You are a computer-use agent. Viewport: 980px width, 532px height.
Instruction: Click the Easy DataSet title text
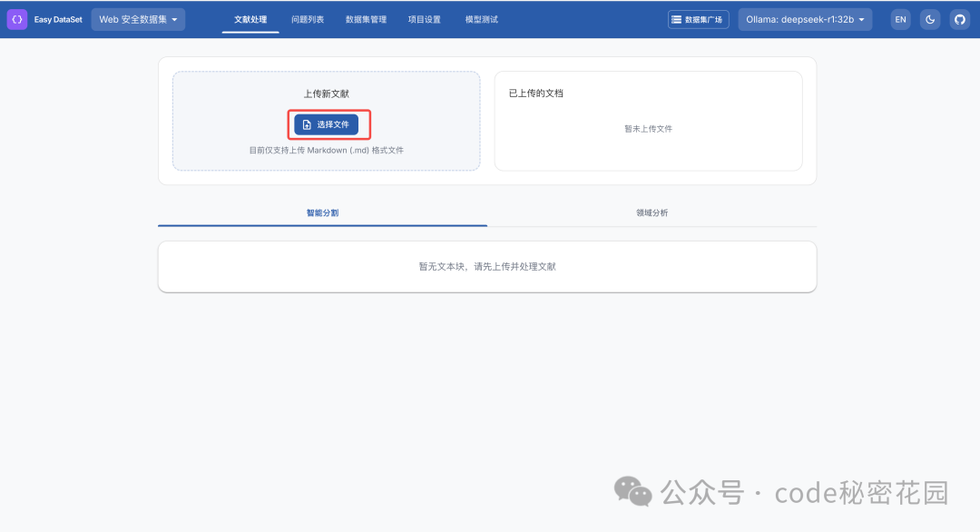click(x=58, y=19)
